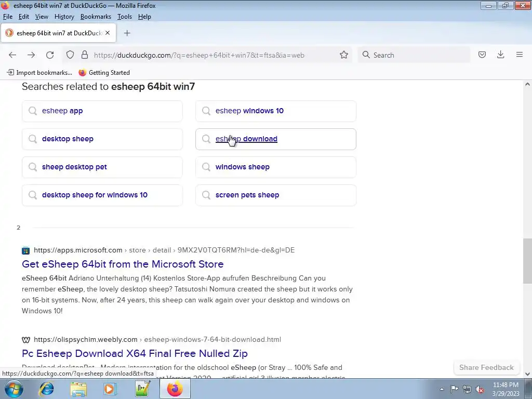Click the Firefox Search box

414,55
